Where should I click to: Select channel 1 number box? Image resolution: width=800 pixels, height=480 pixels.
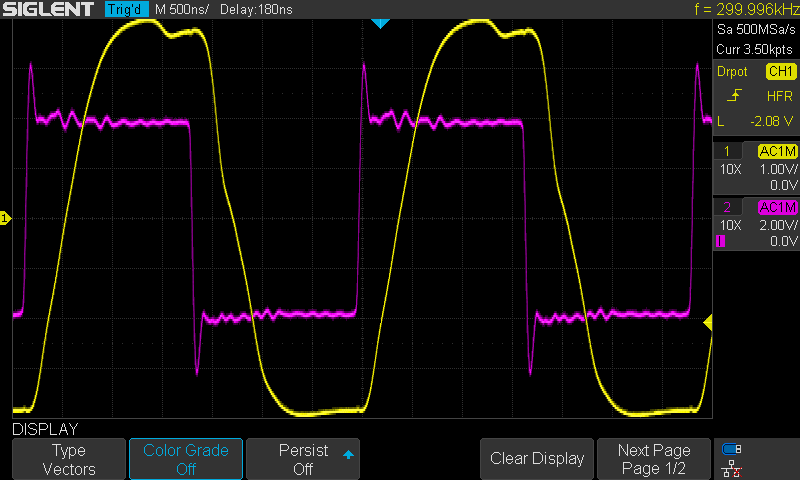[x=727, y=151]
